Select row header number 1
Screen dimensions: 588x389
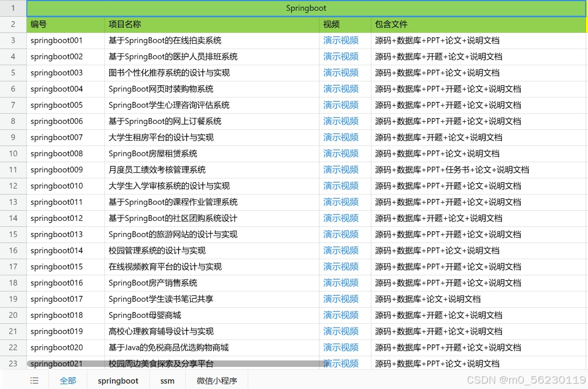pyautogui.click(x=13, y=8)
